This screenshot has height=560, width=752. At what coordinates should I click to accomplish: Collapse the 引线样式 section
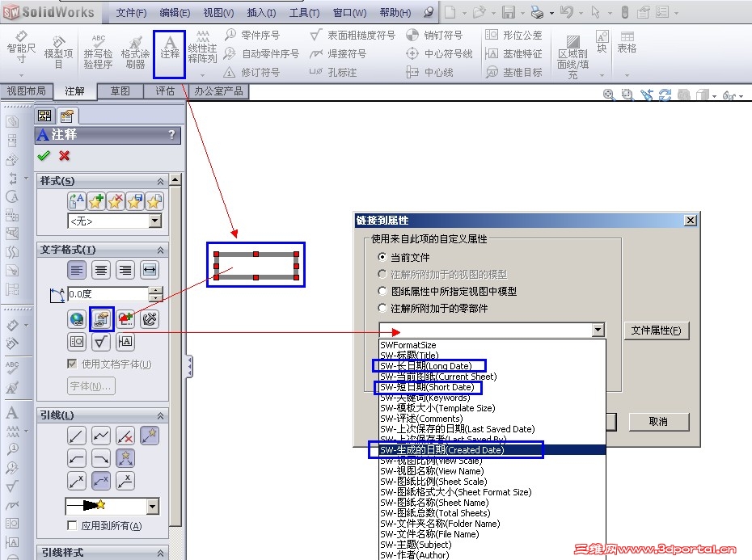pos(161,553)
